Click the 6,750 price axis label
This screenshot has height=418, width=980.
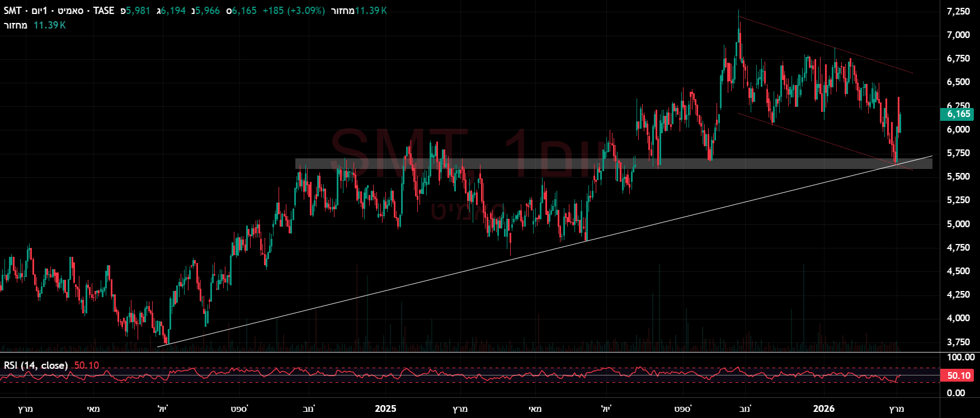click(x=958, y=58)
